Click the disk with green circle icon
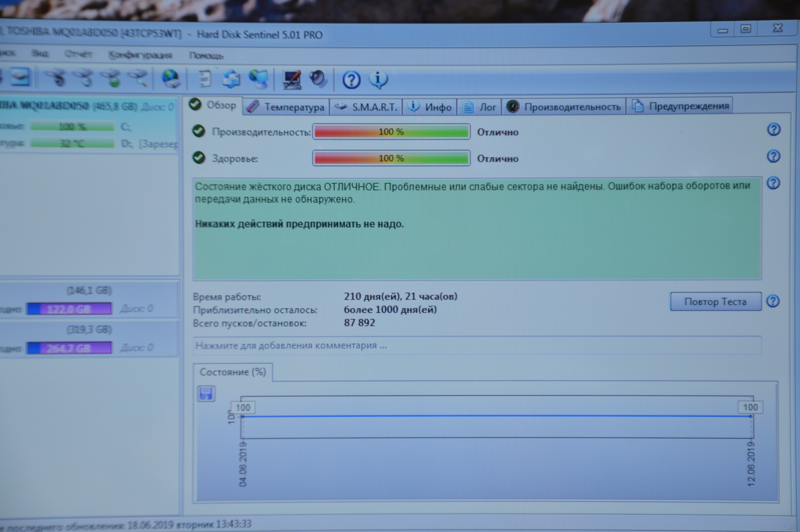Viewport: 800px width, 532px height. (x=111, y=78)
